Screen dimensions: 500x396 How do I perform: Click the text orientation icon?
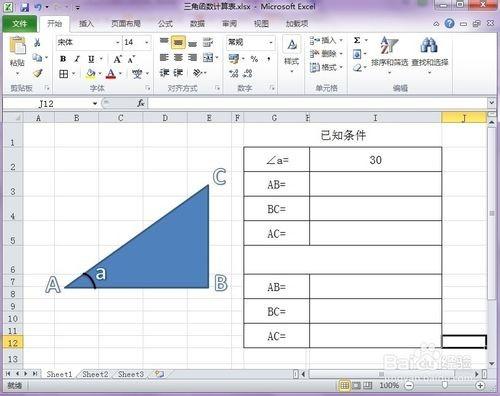coord(198,73)
